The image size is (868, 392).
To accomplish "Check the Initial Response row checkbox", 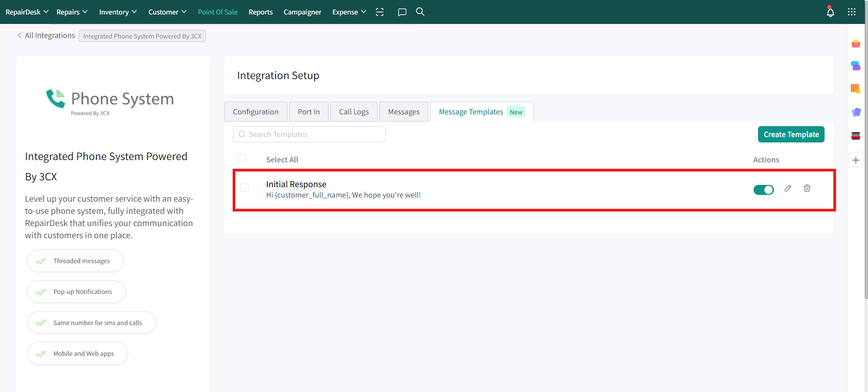I will [x=244, y=188].
